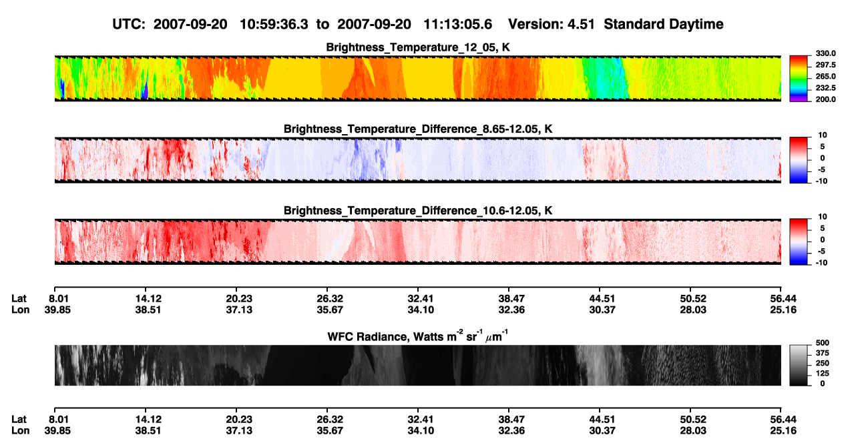The width and height of the screenshot is (868, 445).
Task: Click the Brightness Temperature 12.05 image strip
Action: tap(417, 78)
